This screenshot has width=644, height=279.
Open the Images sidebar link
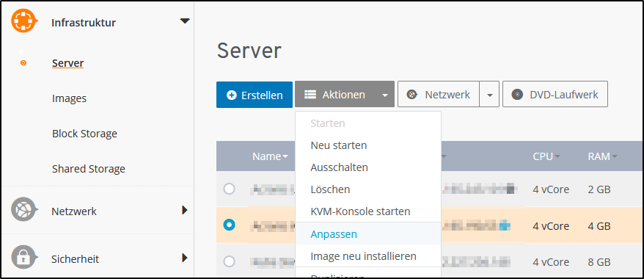(69, 98)
